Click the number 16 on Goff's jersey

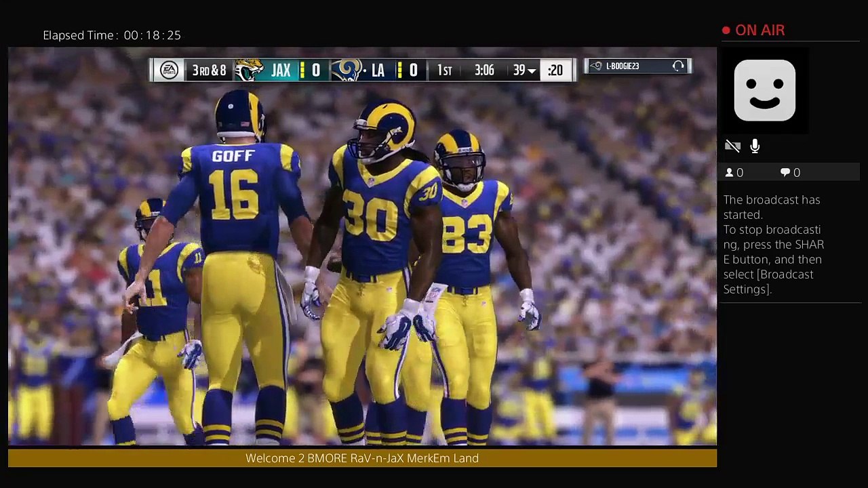pos(233,194)
